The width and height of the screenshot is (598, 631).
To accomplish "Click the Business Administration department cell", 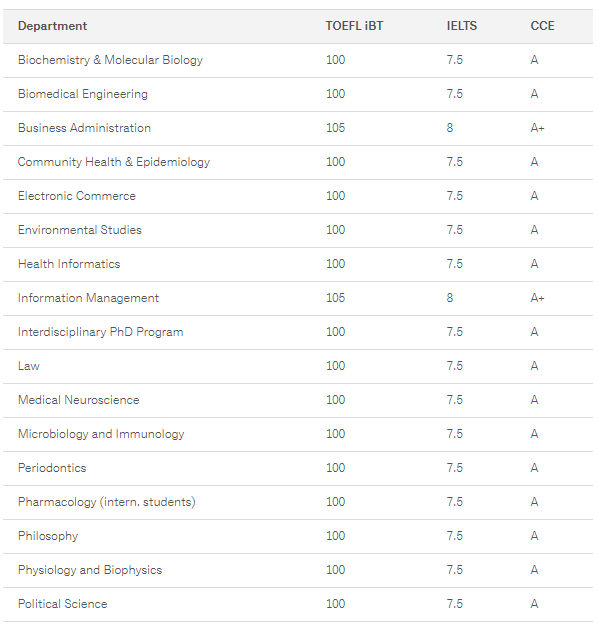I will pos(85,128).
